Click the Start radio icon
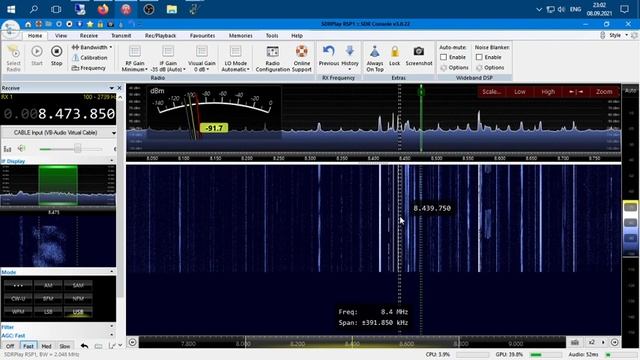The image size is (640, 360). point(37,51)
